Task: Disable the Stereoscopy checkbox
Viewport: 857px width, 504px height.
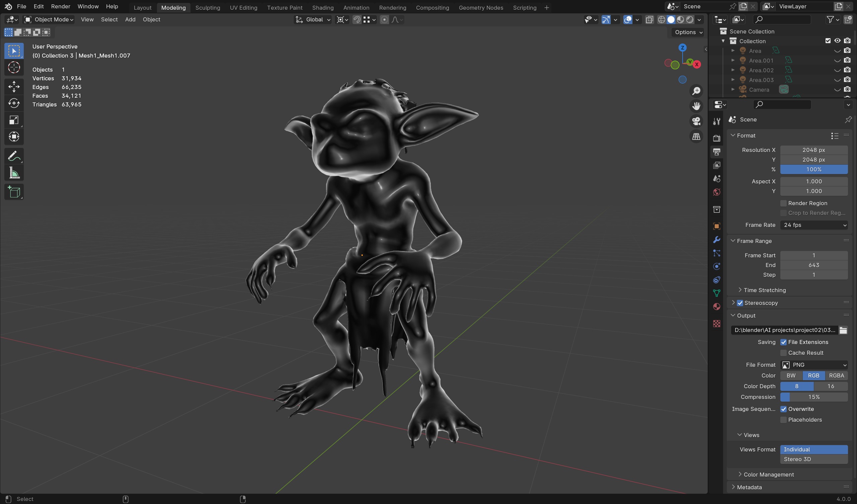Action: (x=740, y=303)
